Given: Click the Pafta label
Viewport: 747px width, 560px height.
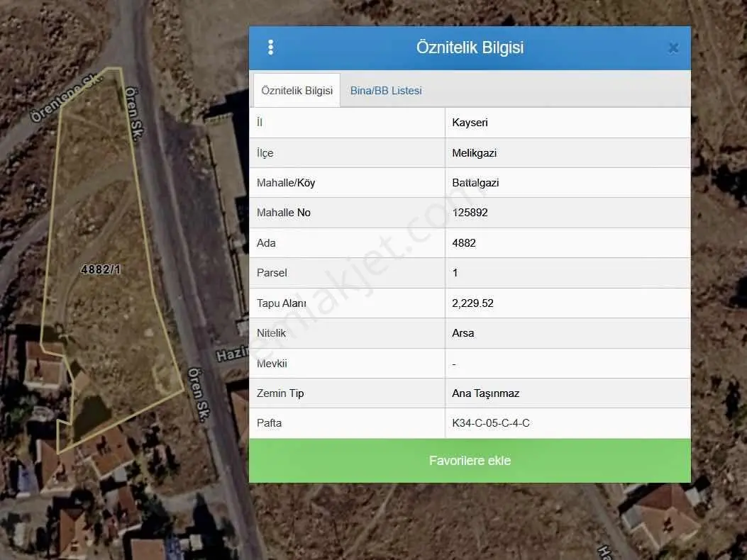Looking at the screenshot, I should pos(269,423).
